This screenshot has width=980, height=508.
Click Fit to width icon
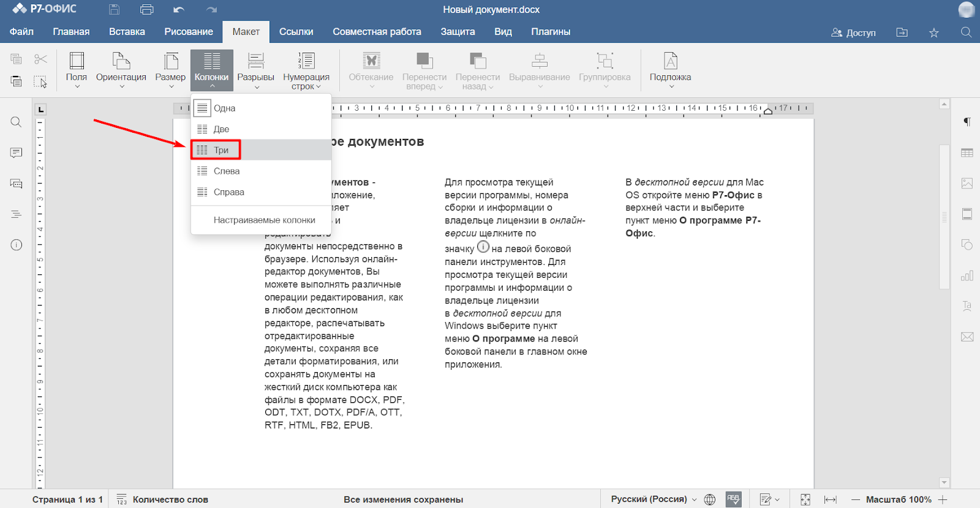click(x=831, y=499)
